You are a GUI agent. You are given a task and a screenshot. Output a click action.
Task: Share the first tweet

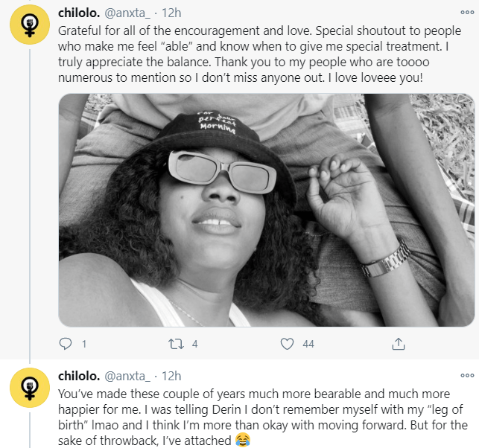(398, 344)
